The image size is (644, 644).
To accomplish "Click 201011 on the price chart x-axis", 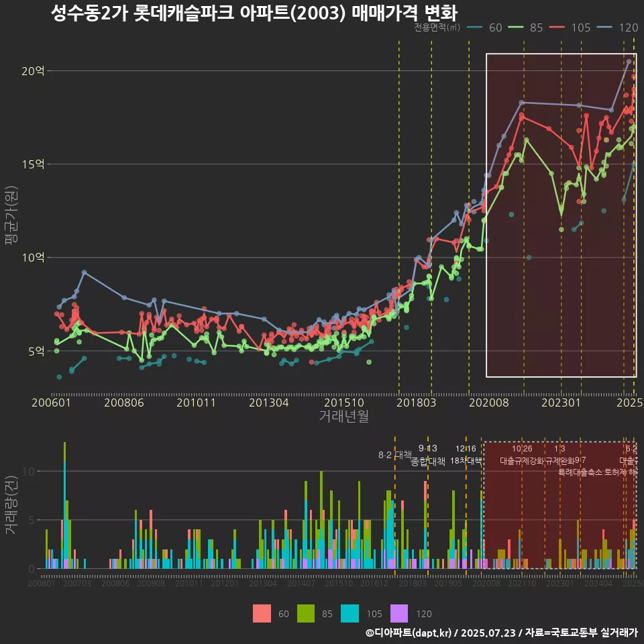I will (197, 402).
